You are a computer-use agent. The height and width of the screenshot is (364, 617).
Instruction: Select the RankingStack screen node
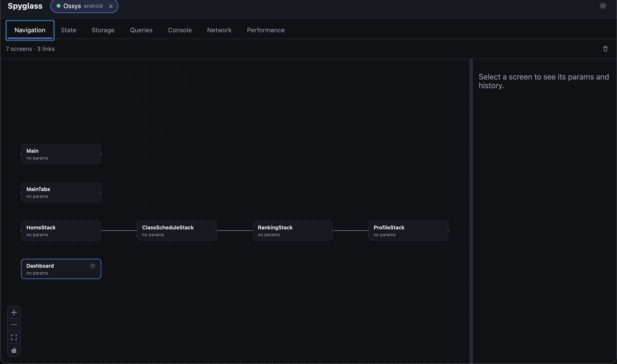pyautogui.click(x=292, y=231)
